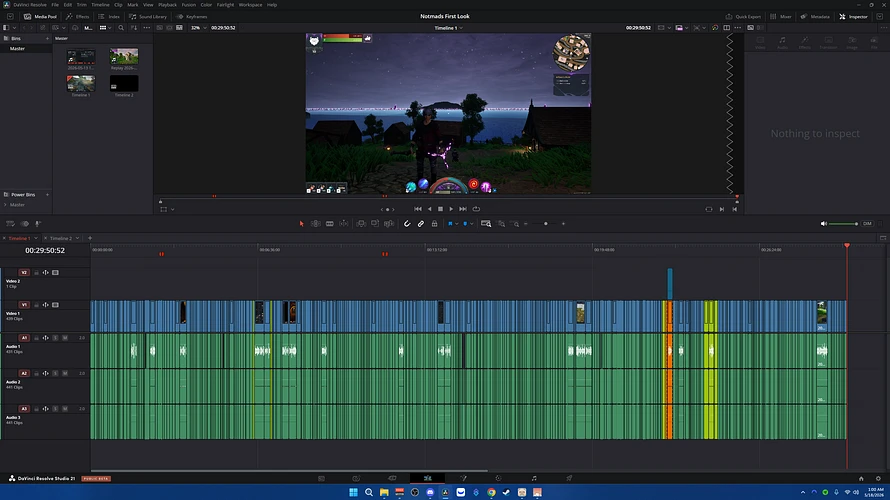Open the viewer zoom 32% dropdown
The image size is (890, 500).
point(198,28)
